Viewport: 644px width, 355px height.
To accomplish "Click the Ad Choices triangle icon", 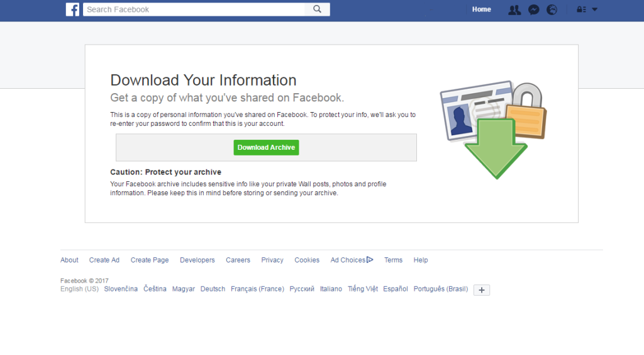I will 370,260.
